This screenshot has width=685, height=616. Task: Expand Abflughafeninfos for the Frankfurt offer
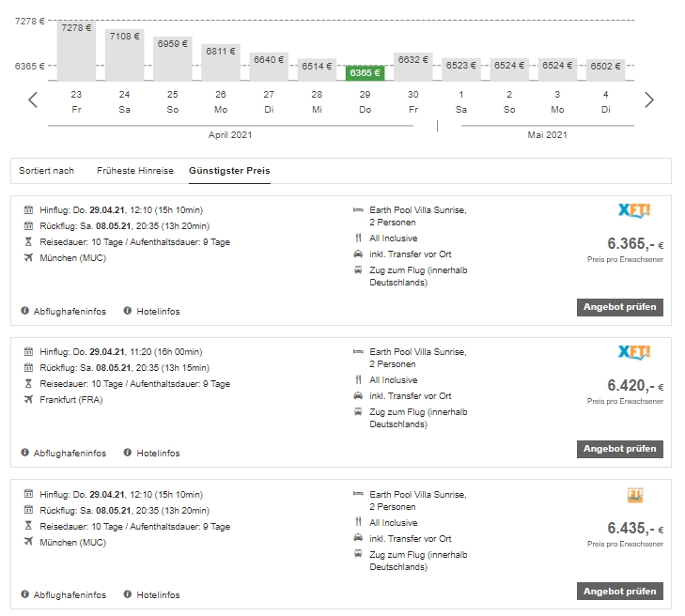tap(70, 453)
